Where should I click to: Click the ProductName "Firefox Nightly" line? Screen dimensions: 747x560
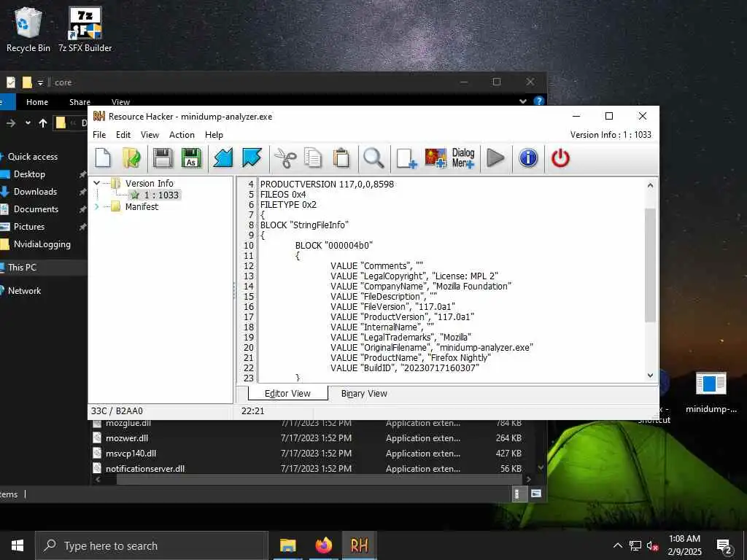click(411, 357)
